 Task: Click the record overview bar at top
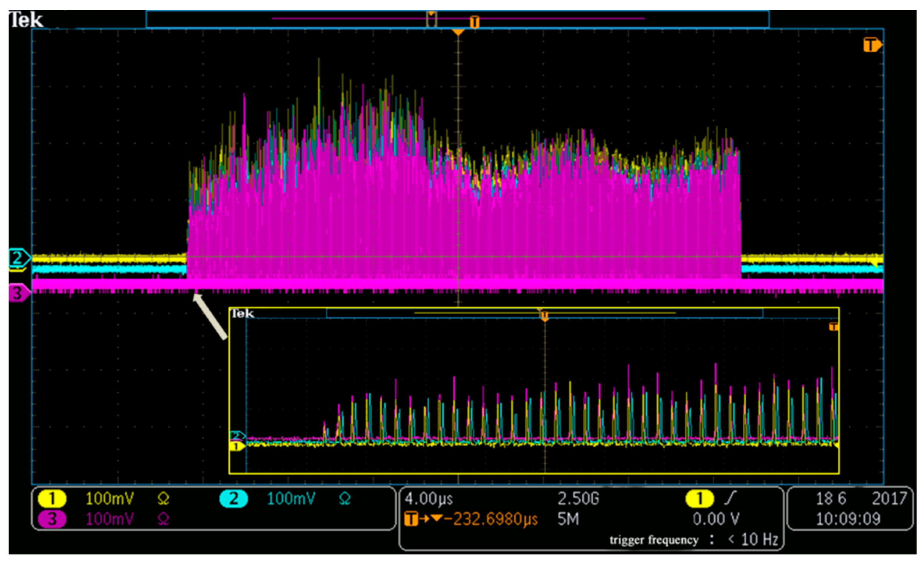pos(457,19)
